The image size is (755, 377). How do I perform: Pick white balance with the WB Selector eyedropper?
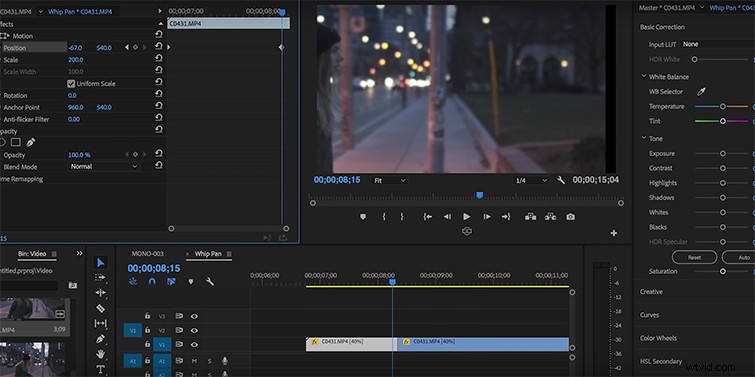pyautogui.click(x=701, y=91)
